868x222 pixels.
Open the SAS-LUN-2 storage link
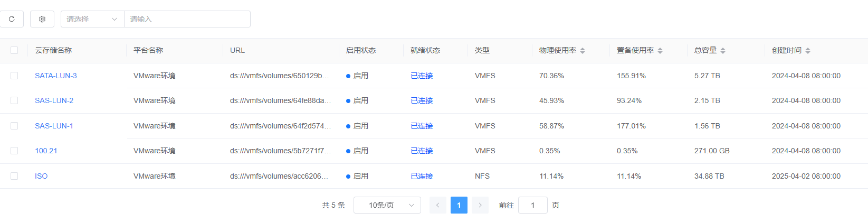(54, 100)
